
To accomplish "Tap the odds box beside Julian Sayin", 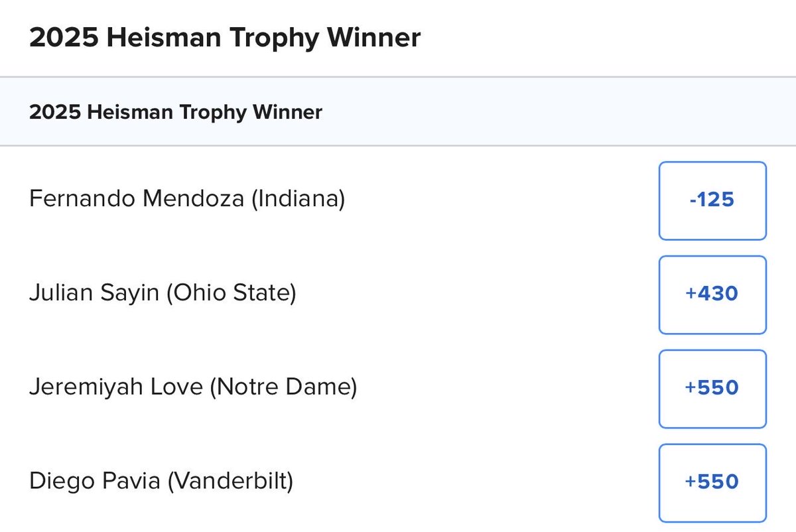I will point(712,294).
